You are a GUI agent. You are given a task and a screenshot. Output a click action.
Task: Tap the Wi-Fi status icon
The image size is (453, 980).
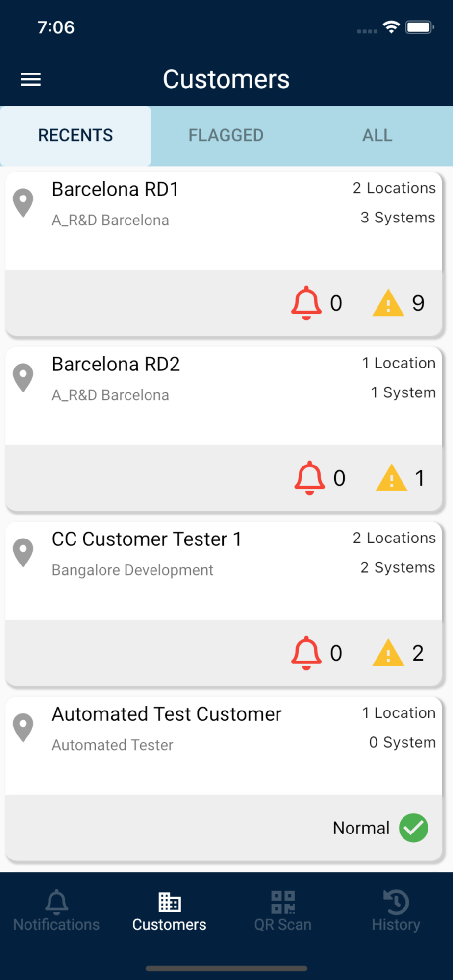(x=391, y=27)
